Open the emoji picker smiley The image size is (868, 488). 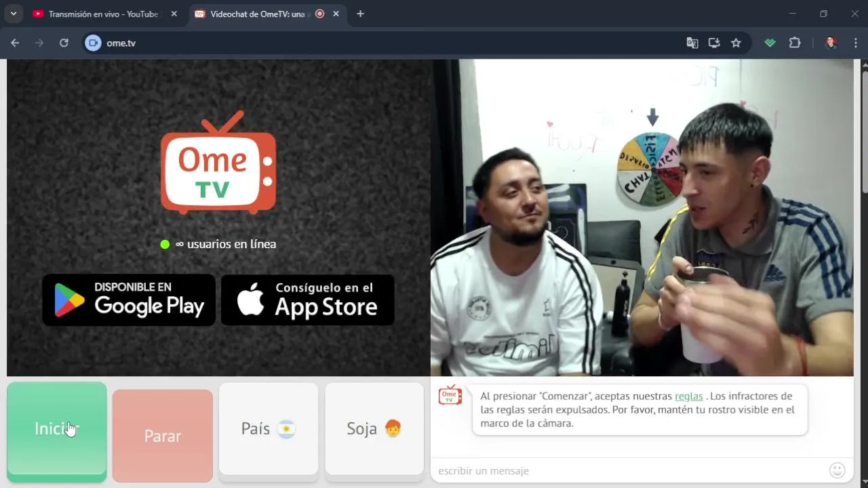pos(837,470)
